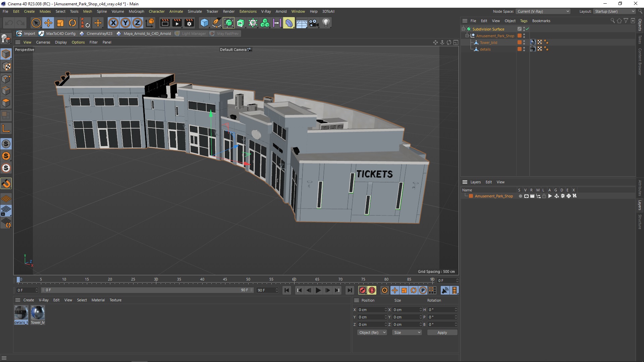Click the MoGraph Cloner green cubes icon
644x362 pixels.
click(265, 23)
